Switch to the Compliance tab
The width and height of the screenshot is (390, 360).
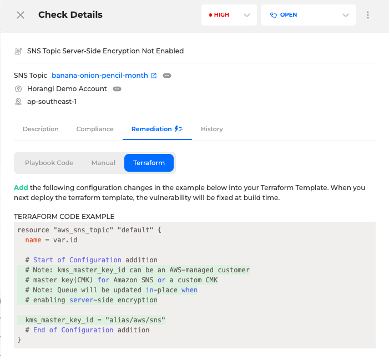tap(95, 129)
